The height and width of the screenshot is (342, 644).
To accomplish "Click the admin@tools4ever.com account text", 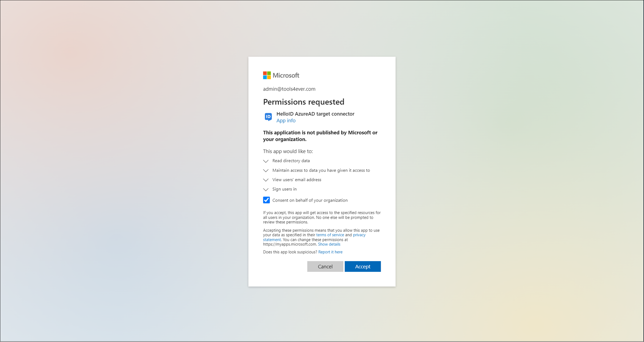I will point(289,89).
